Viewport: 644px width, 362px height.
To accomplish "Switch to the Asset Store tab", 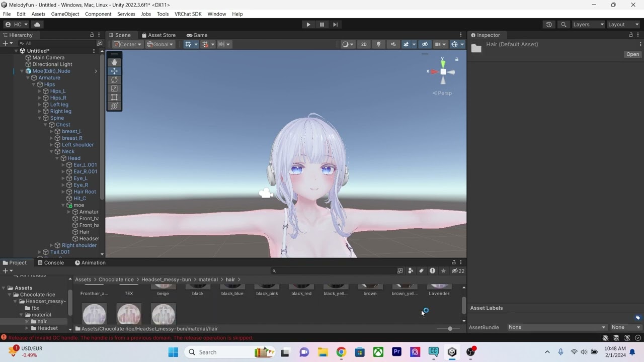I will [158, 35].
